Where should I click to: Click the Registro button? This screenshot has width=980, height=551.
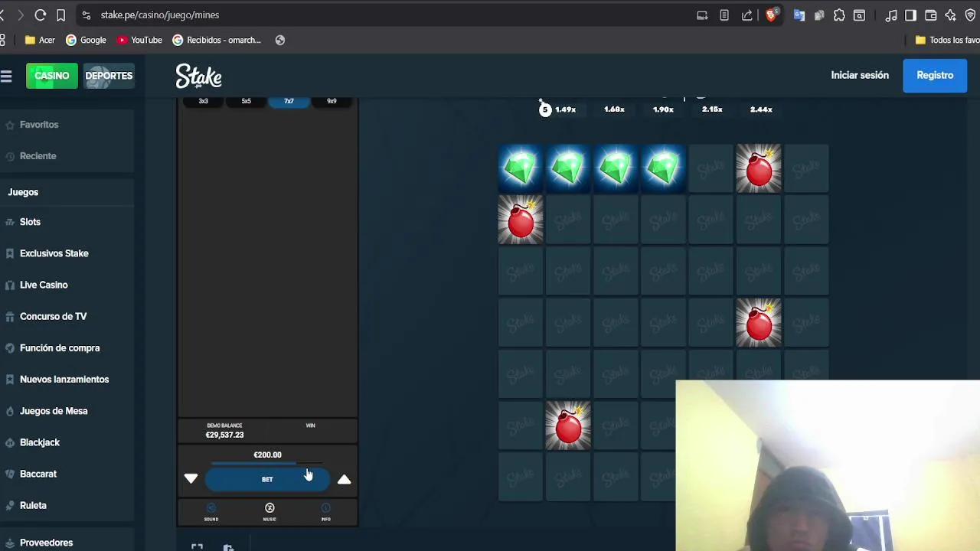click(935, 75)
